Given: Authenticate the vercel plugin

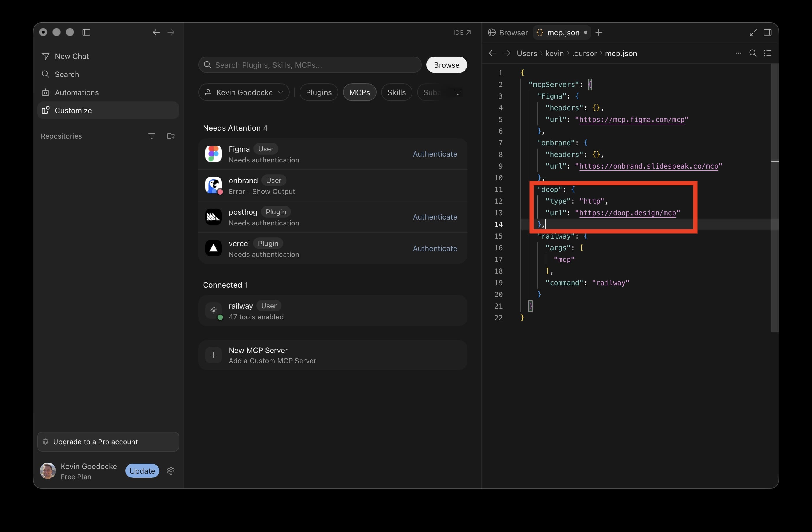Looking at the screenshot, I should coord(435,249).
